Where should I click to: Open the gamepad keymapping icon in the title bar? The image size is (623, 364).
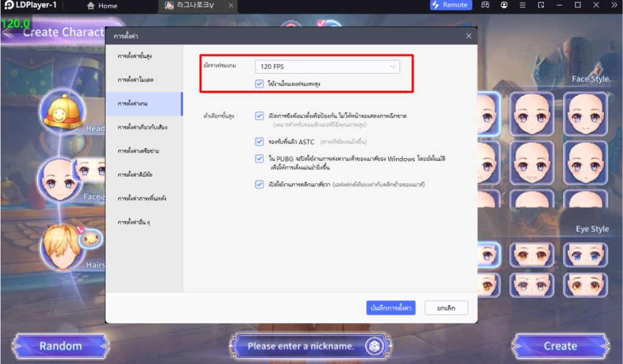pyautogui.click(x=485, y=5)
